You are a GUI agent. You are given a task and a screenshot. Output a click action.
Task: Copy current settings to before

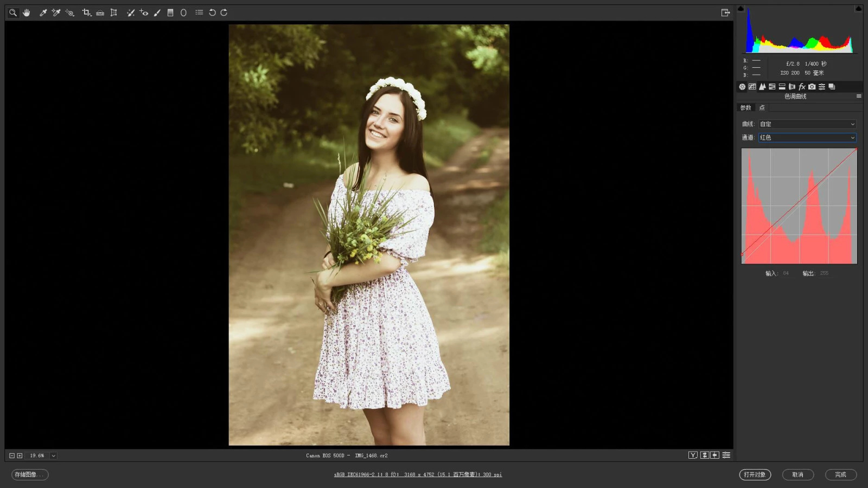(x=715, y=455)
